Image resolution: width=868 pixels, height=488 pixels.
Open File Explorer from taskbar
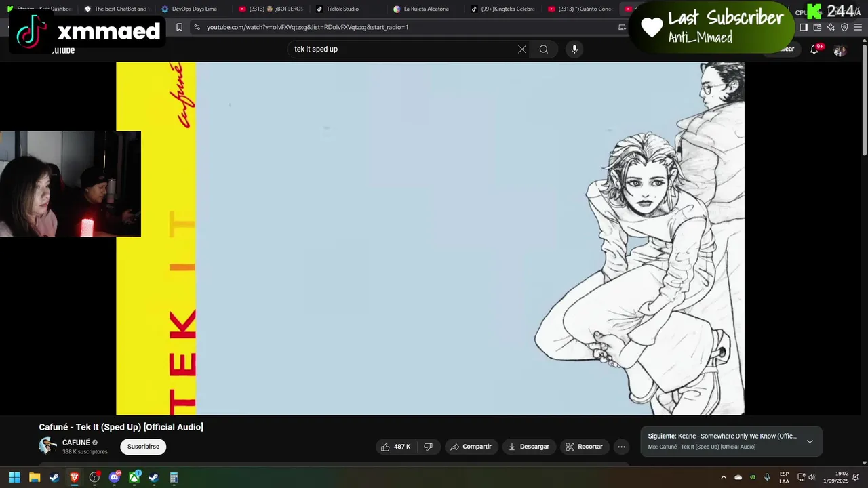(35, 477)
